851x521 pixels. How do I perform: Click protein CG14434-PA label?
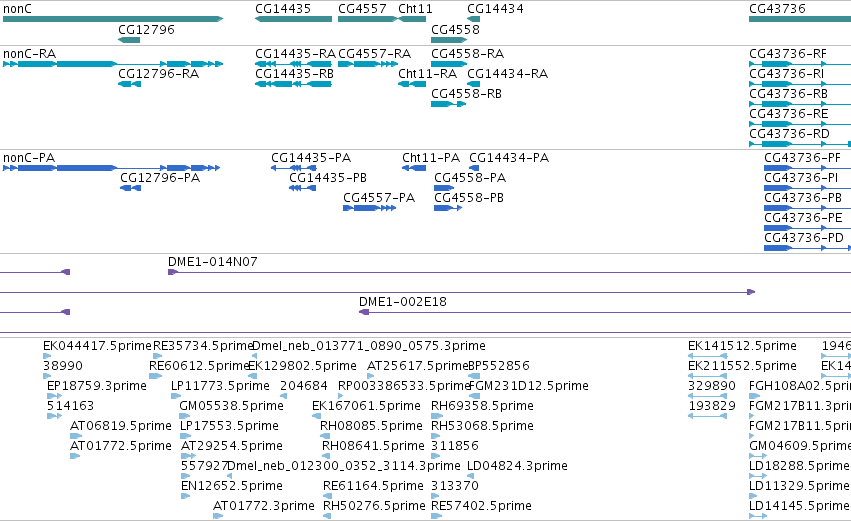coord(509,158)
